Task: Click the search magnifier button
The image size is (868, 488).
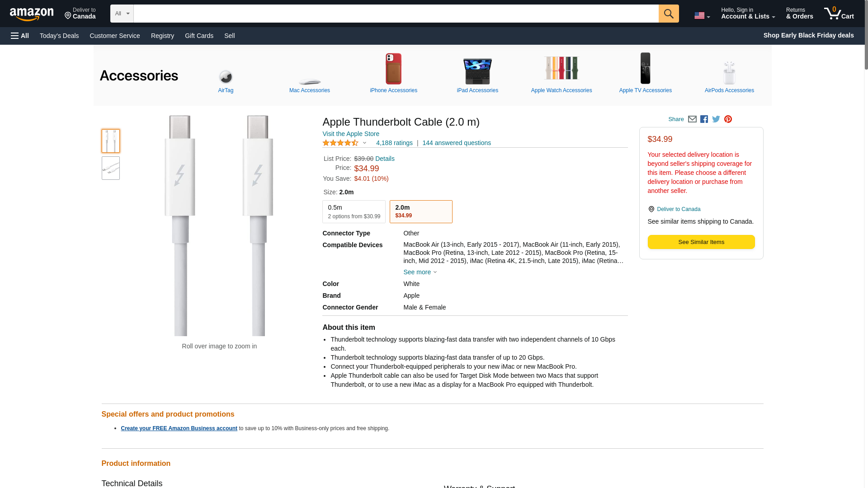Action: tap(668, 14)
